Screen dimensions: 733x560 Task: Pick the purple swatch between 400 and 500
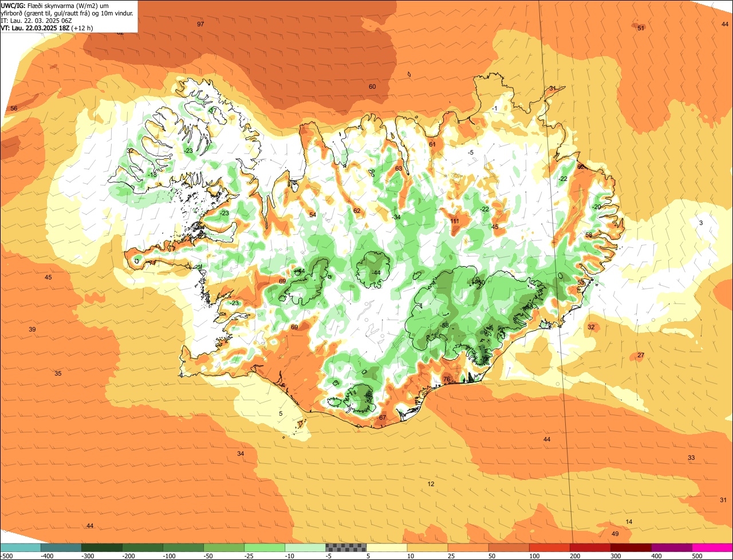tap(671, 547)
